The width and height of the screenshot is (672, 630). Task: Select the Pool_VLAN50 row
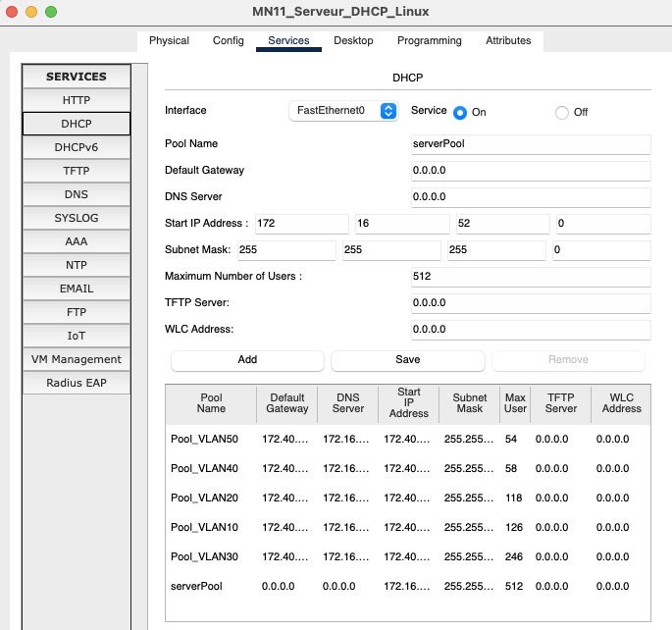[x=407, y=440]
